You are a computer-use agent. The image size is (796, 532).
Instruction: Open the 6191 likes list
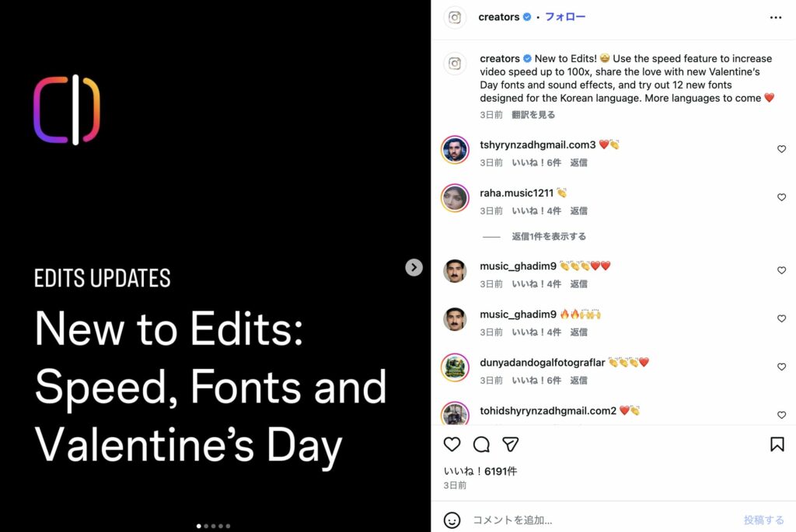click(480, 471)
